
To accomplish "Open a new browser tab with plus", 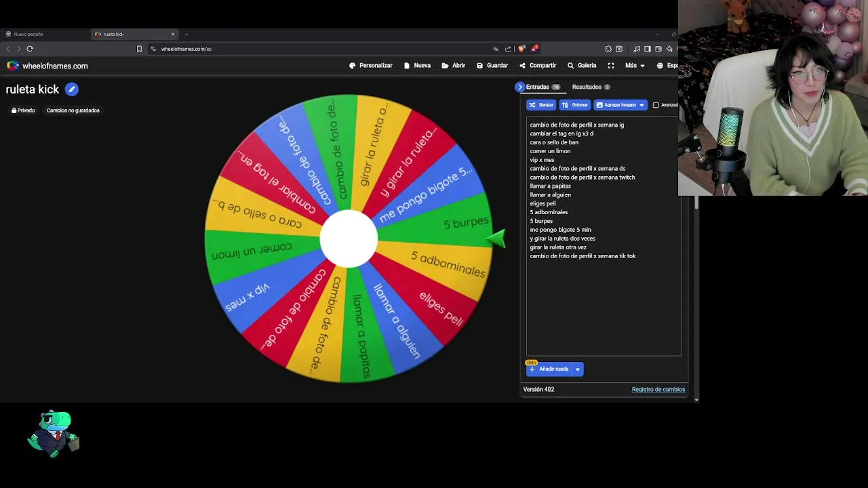I will [186, 34].
